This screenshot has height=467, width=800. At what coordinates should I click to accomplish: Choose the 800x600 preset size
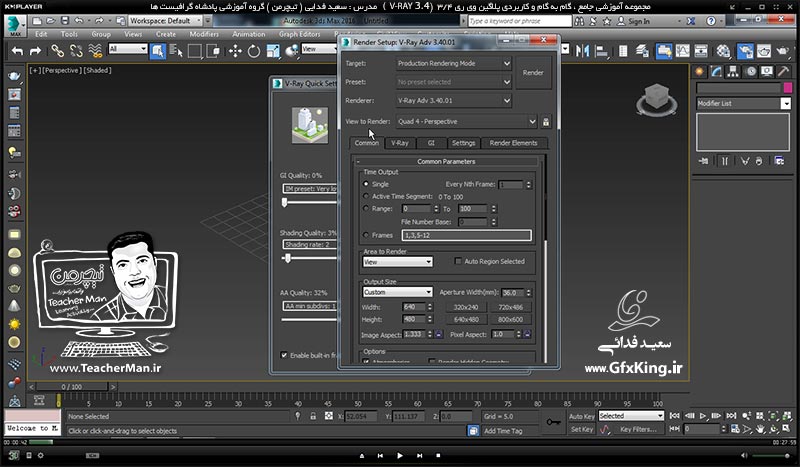[x=510, y=319]
